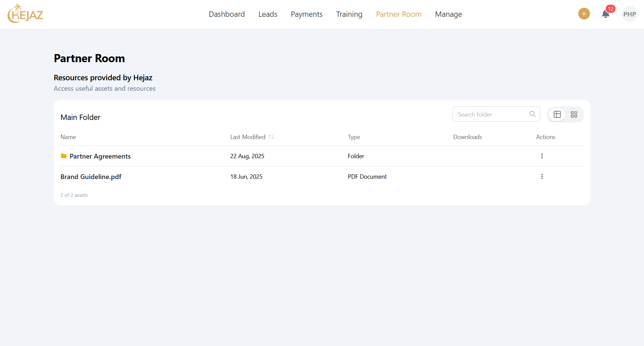This screenshot has height=346, width=644.
Task: Sort by Last Modified arrows
Action: coord(271,137)
